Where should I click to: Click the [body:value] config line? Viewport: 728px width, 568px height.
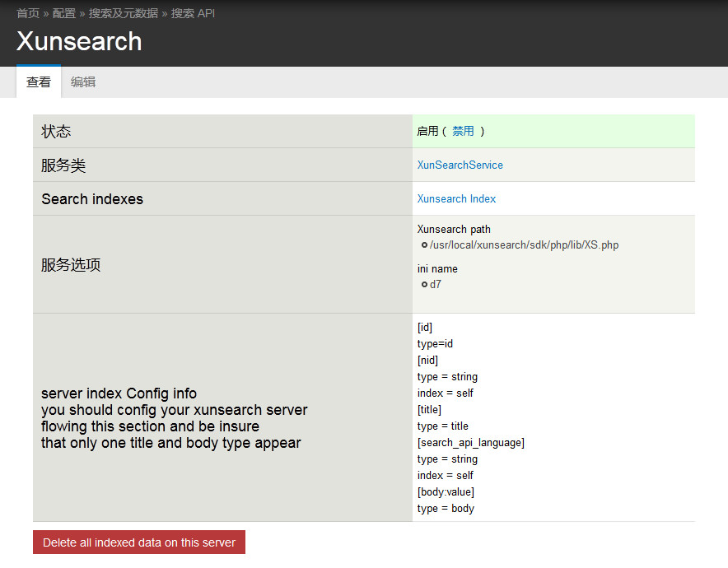point(446,492)
